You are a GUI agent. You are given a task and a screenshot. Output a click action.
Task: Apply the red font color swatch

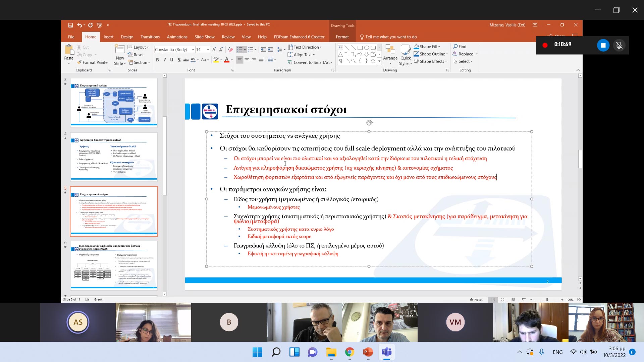[227, 60]
